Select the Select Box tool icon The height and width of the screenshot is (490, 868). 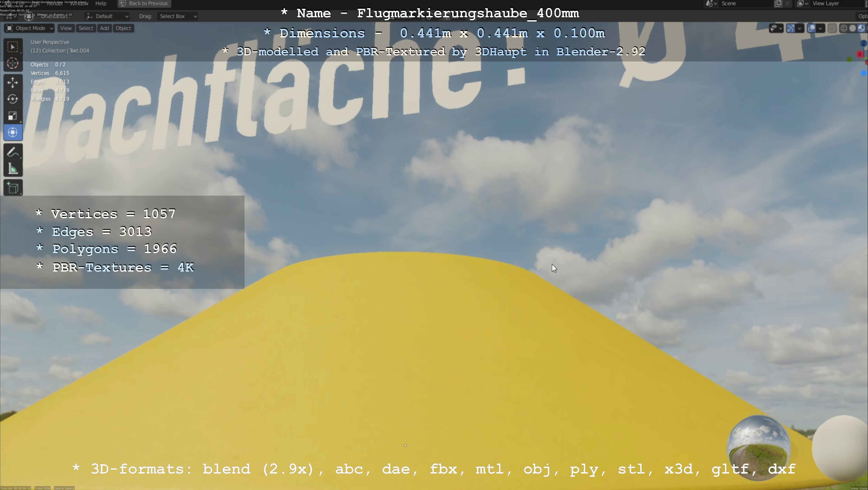coord(13,47)
